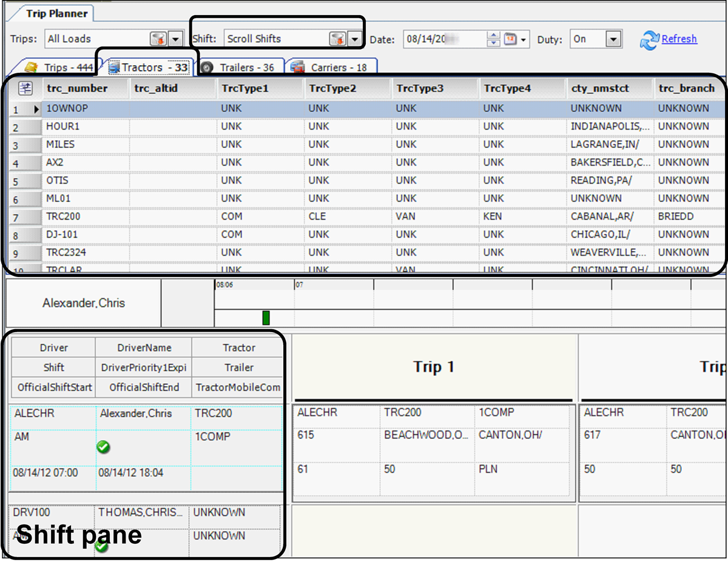Click the Refresh link
Viewport: 728px width, 565px height.
tap(679, 39)
